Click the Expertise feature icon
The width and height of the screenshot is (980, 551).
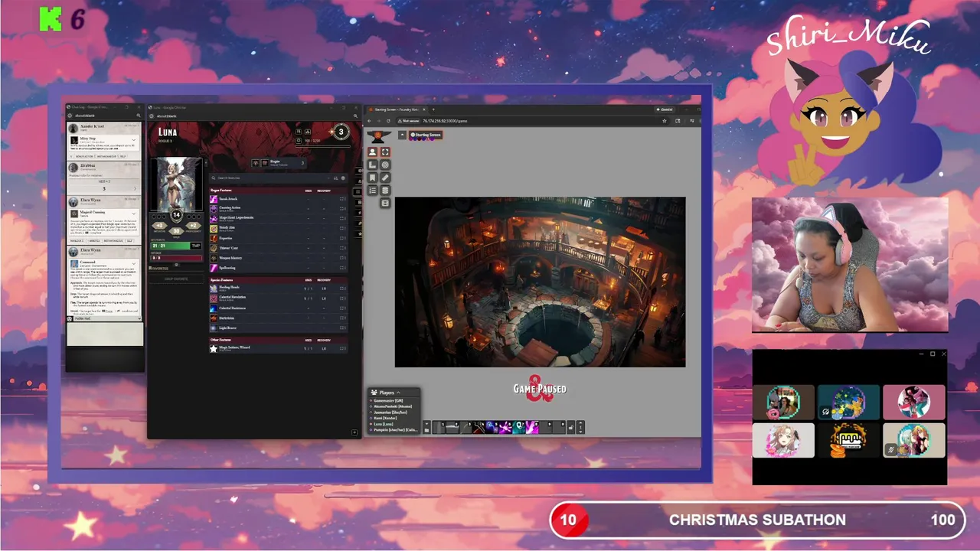[214, 238]
